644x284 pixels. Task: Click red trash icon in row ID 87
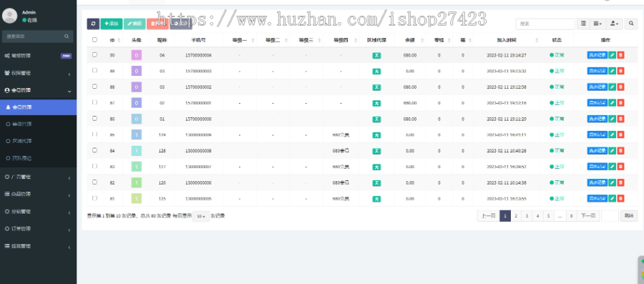(x=620, y=102)
